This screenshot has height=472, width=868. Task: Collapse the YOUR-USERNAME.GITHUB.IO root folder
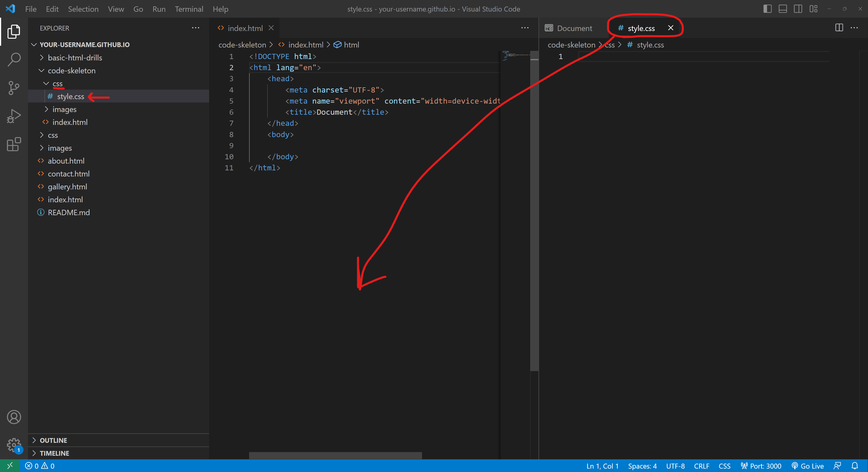pyautogui.click(x=118, y=45)
